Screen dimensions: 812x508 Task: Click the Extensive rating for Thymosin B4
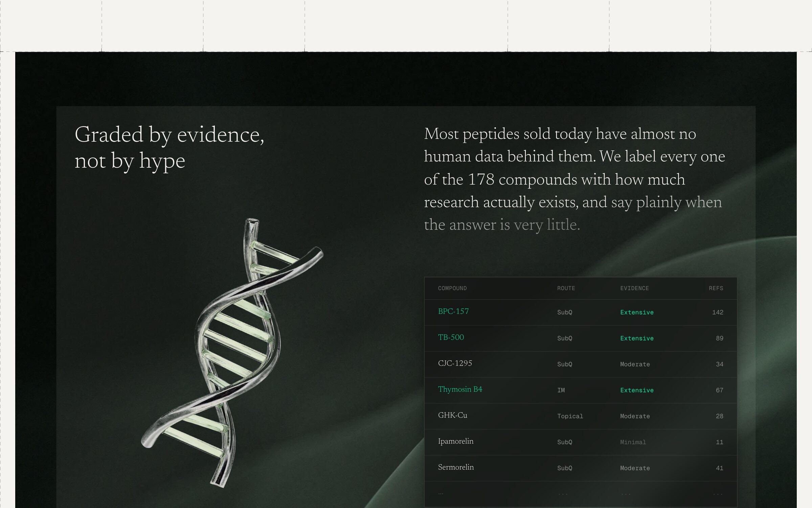pyautogui.click(x=637, y=390)
